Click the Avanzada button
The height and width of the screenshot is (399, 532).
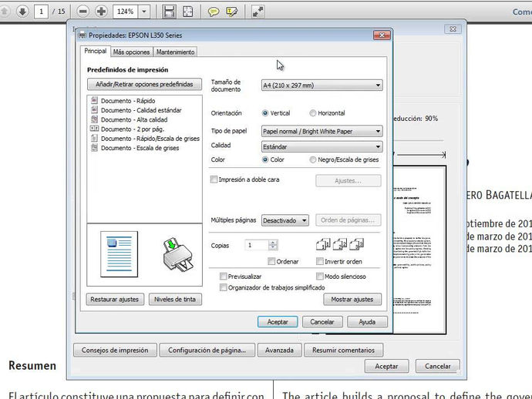coord(280,350)
